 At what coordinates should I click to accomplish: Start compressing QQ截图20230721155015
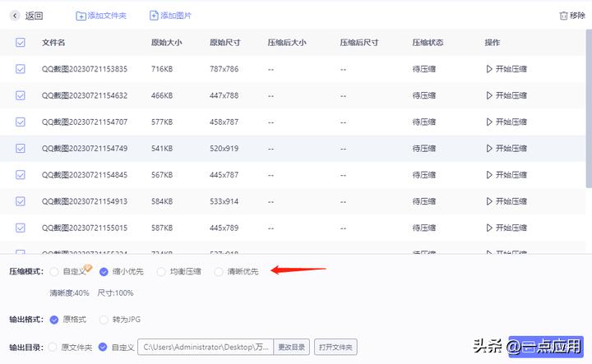[x=506, y=228]
